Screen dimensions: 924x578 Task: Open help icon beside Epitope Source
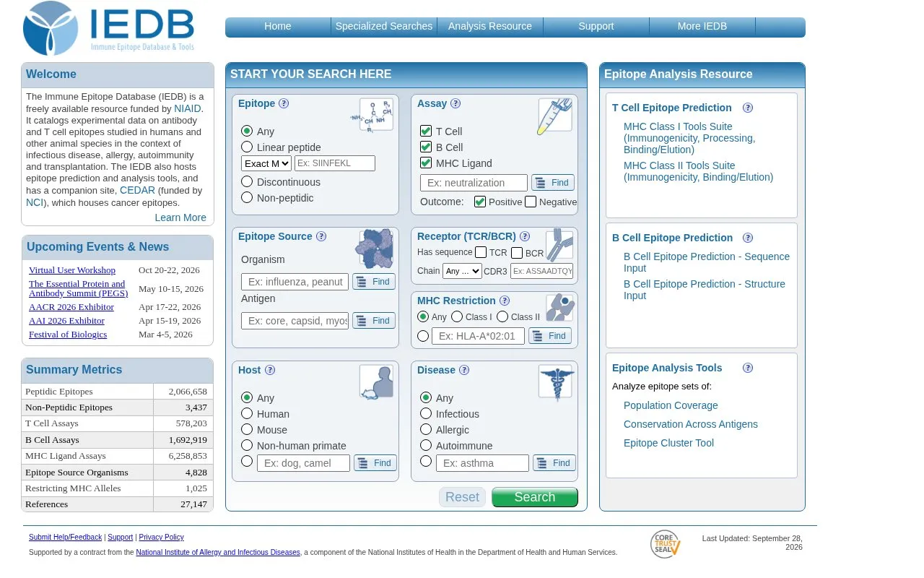coord(321,236)
